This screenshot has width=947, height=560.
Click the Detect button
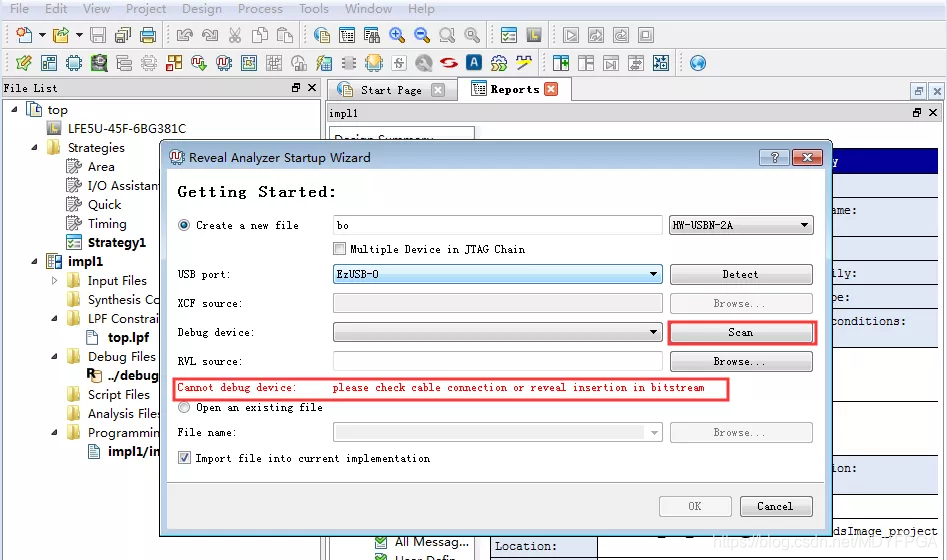(740, 274)
